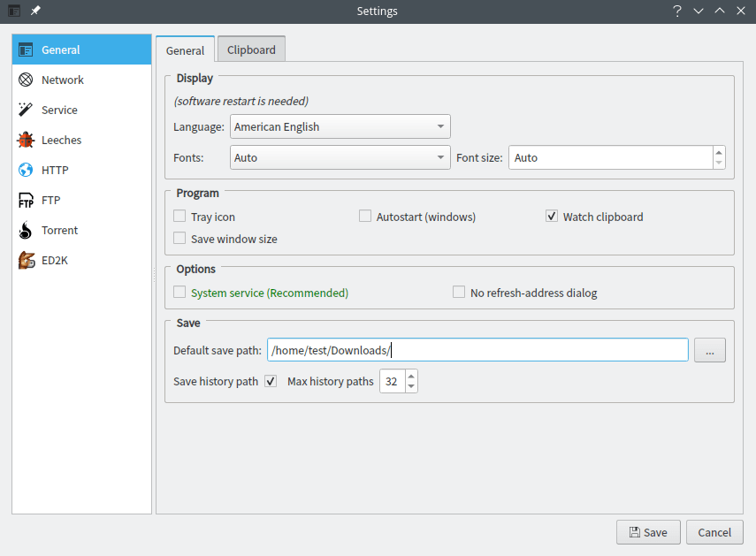Click the Network globe icon

click(26, 80)
